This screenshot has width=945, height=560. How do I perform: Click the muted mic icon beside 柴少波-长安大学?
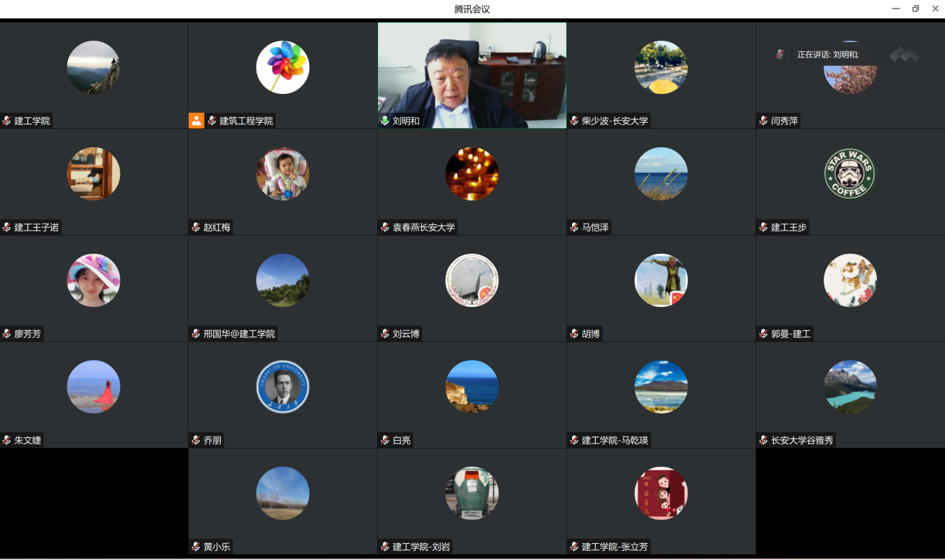pos(574,121)
